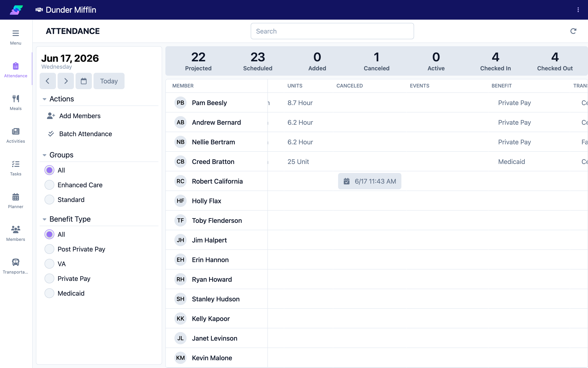This screenshot has width=588, height=368.
Task: Collapse the Actions section
Action: 45,99
